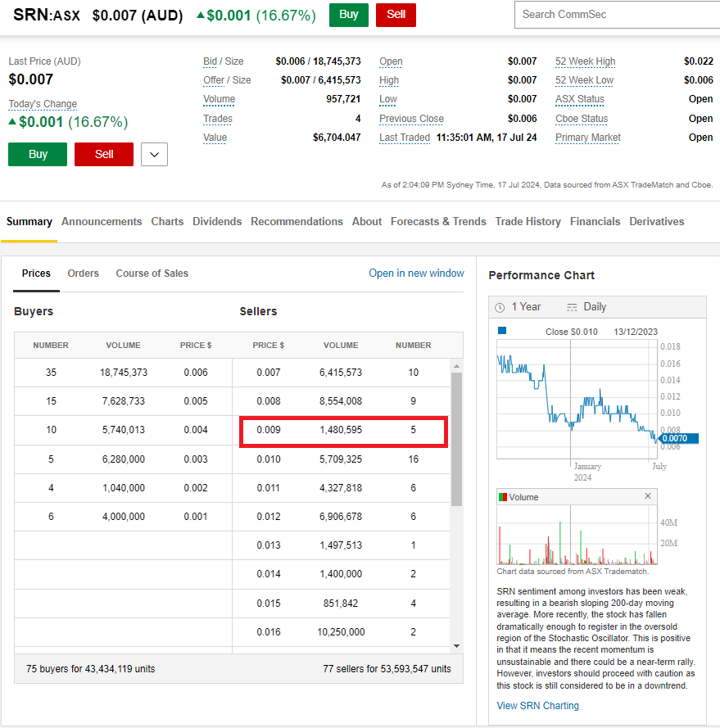
Task: Click the green up-arrow beside $0.001 in header
Action: 200,16
